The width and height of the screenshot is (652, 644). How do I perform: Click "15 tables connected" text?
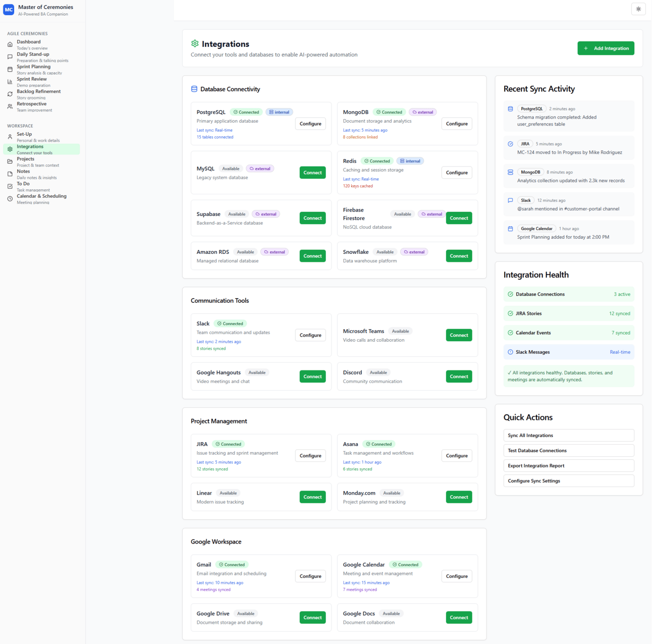click(x=215, y=137)
